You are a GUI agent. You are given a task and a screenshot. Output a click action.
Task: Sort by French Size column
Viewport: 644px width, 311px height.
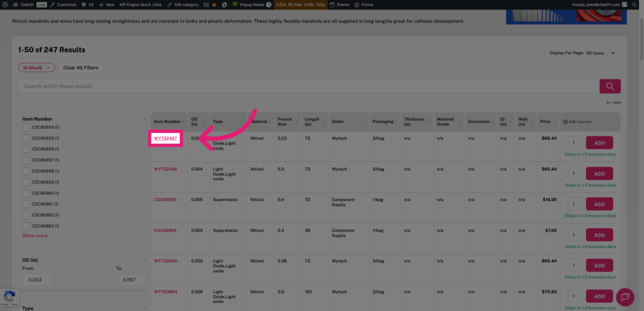click(x=288, y=122)
